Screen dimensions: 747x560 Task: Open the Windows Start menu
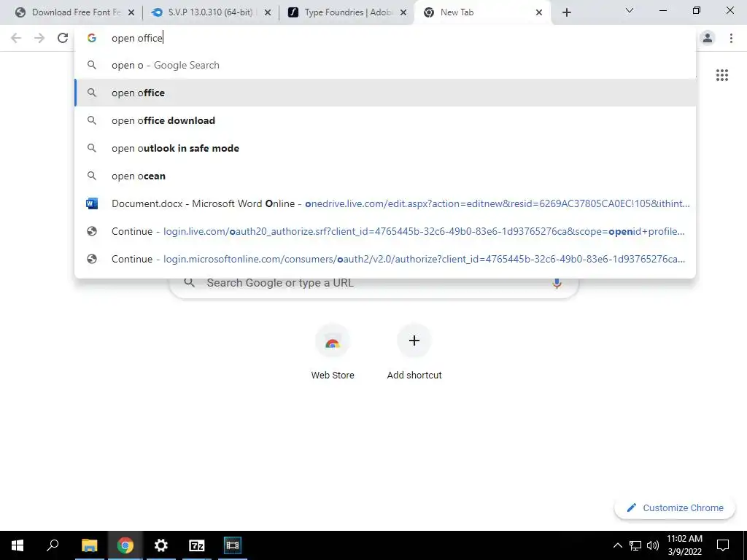pyautogui.click(x=18, y=545)
